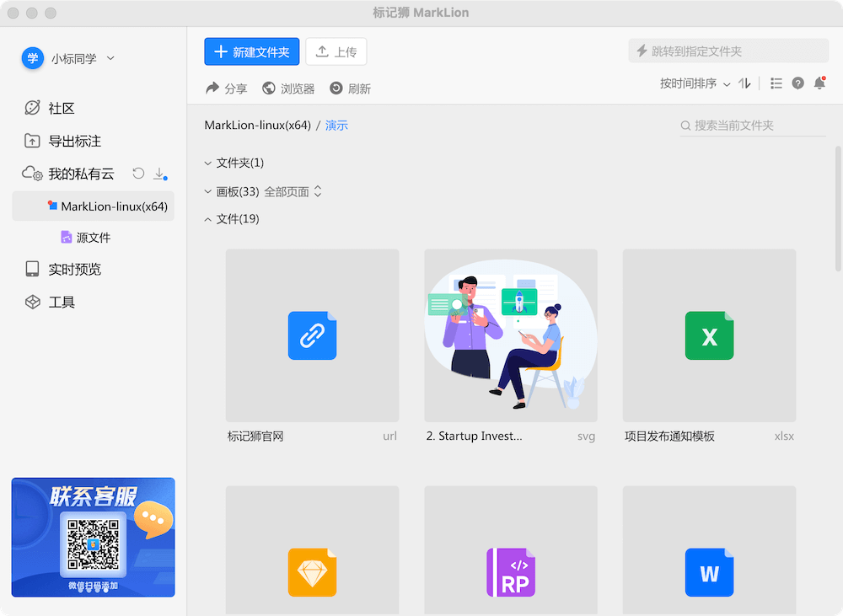The height and width of the screenshot is (616, 843).
Task: Open the 按时间排序 sorting dropdown
Action: (691, 83)
